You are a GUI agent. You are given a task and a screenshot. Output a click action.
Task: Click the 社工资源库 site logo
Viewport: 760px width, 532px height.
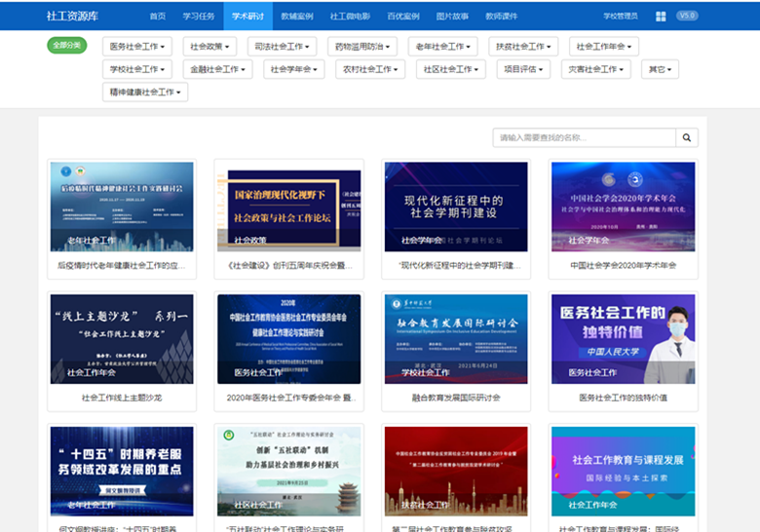click(x=70, y=17)
